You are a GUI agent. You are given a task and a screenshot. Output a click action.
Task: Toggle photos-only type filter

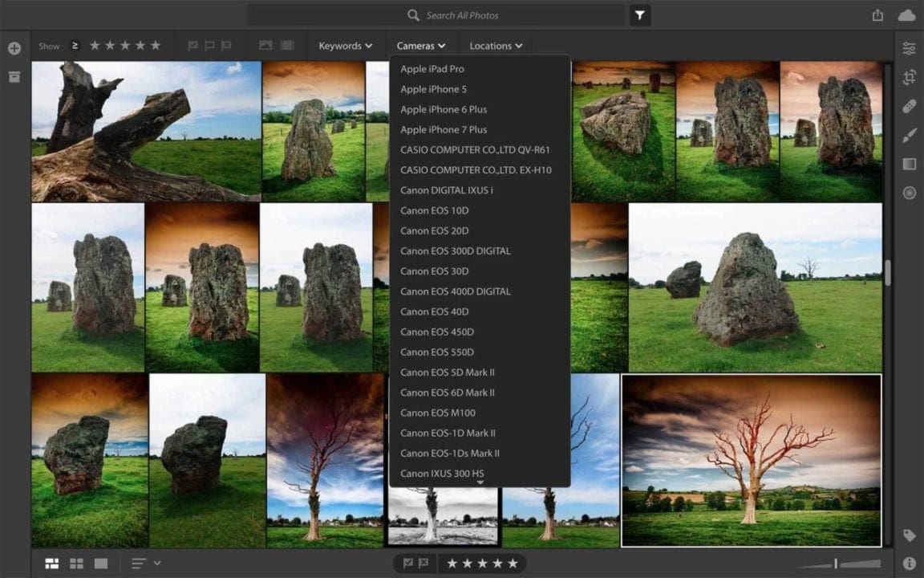click(265, 46)
